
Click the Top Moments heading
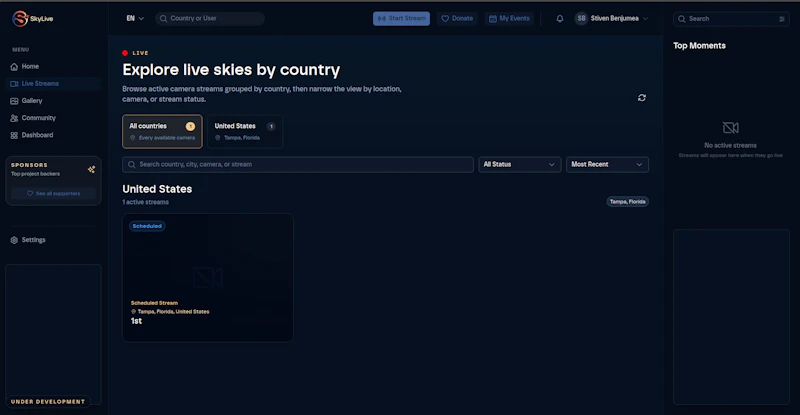(699, 45)
